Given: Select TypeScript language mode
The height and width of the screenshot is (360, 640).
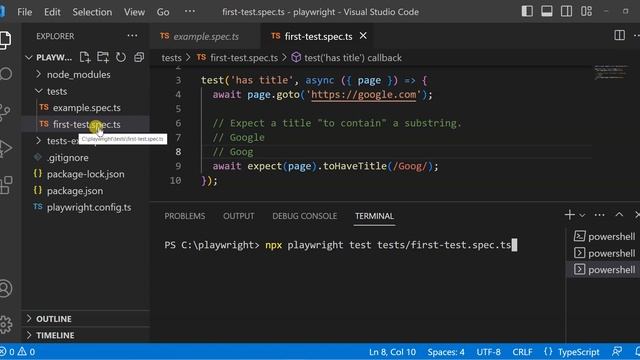Looking at the screenshot, I should coord(578,352).
